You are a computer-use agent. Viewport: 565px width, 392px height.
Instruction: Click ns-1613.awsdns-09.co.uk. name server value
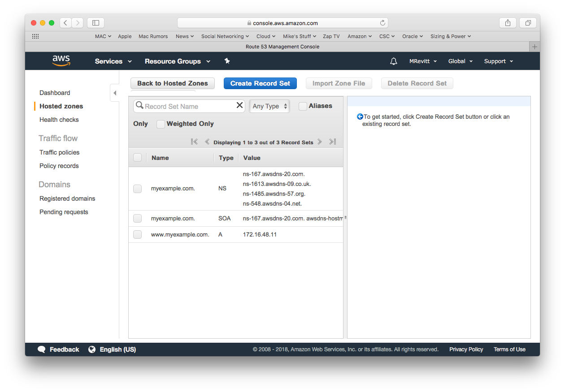coord(277,184)
